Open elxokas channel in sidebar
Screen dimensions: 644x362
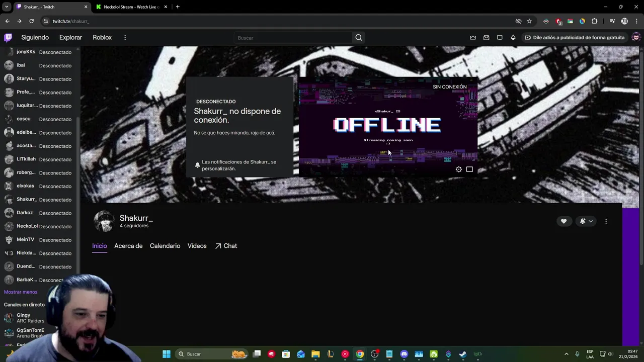pos(39,186)
